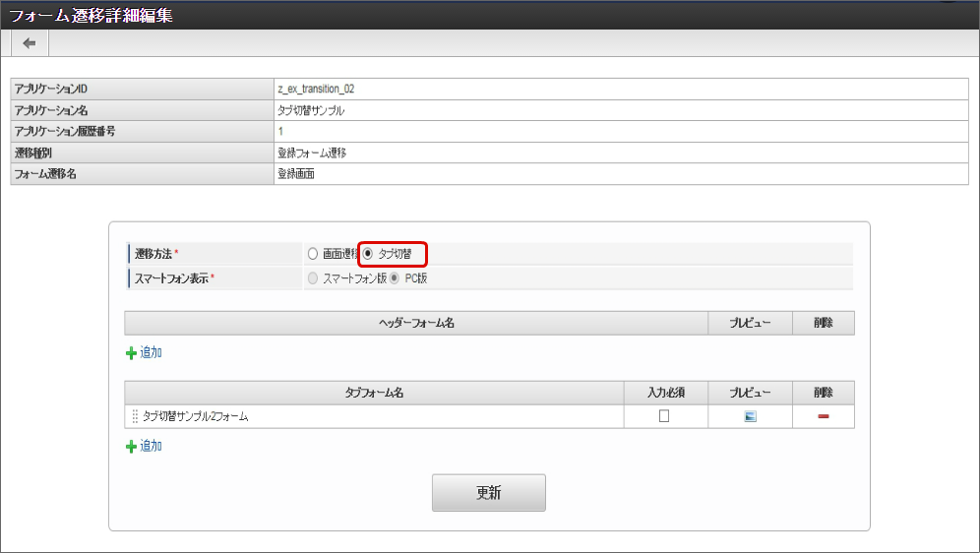Image resolution: width=980 pixels, height=553 pixels.
Task: Delete タブ切替サンプル2フォーム row with red minus
Action: click(x=824, y=416)
